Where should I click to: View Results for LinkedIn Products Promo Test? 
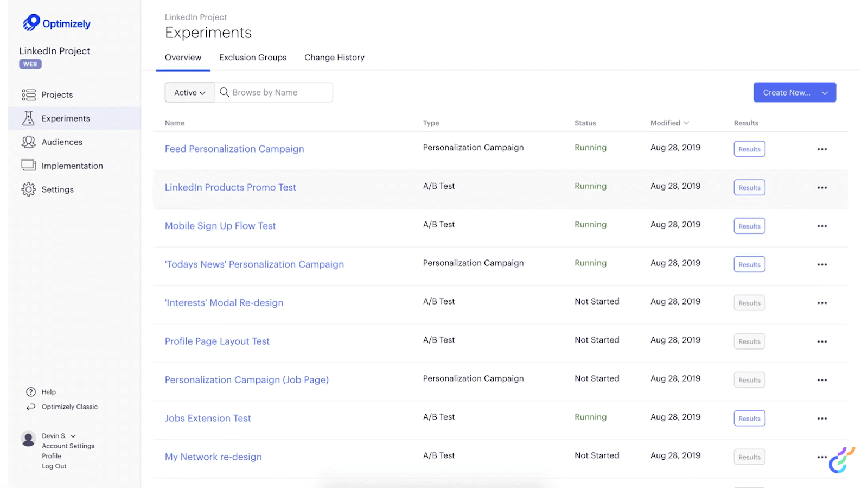[x=749, y=188]
